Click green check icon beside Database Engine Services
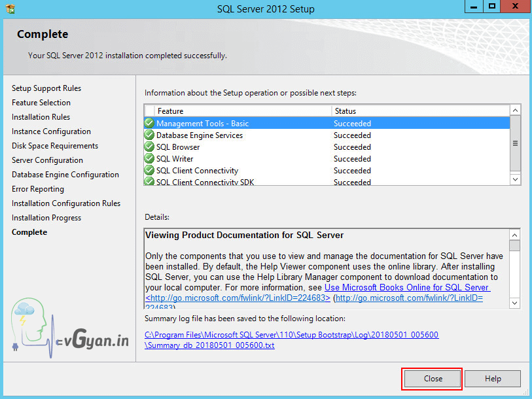The image size is (532, 399). pyautogui.click(x=149, y=135)
